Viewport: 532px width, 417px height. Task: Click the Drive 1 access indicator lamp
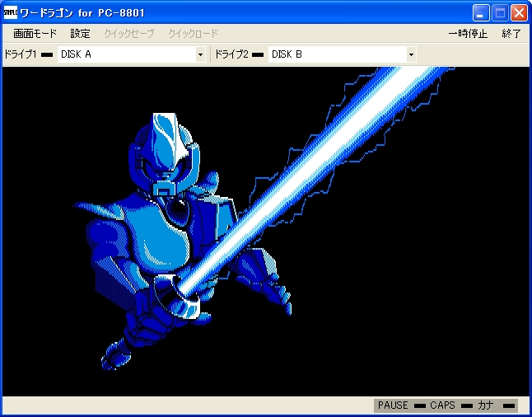click(47, 54)
